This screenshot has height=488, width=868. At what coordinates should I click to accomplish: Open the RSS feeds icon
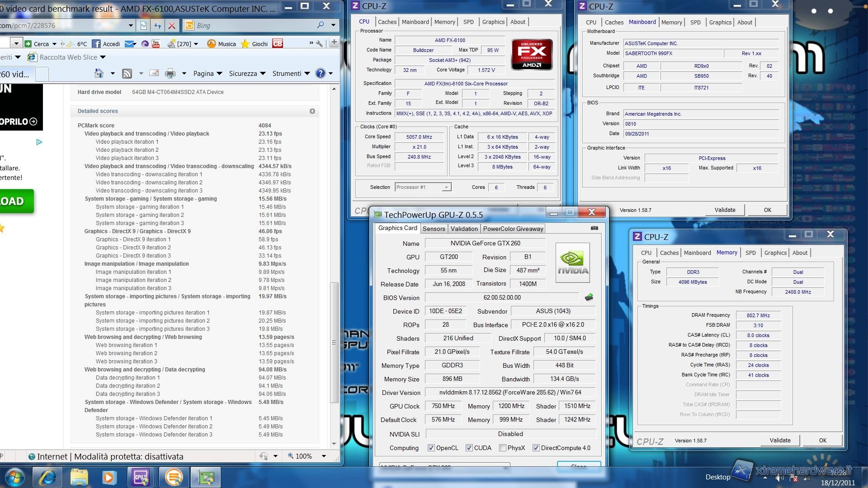click(127, 74)
